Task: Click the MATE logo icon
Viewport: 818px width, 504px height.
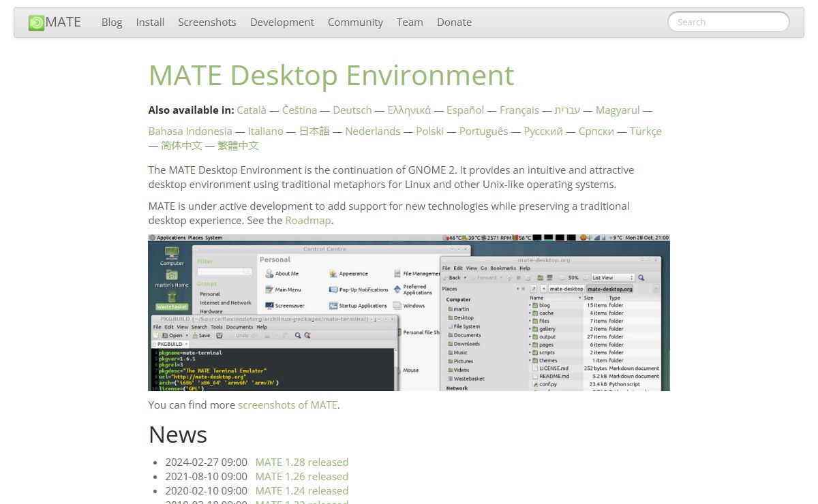Action: (x=36, y=22)
